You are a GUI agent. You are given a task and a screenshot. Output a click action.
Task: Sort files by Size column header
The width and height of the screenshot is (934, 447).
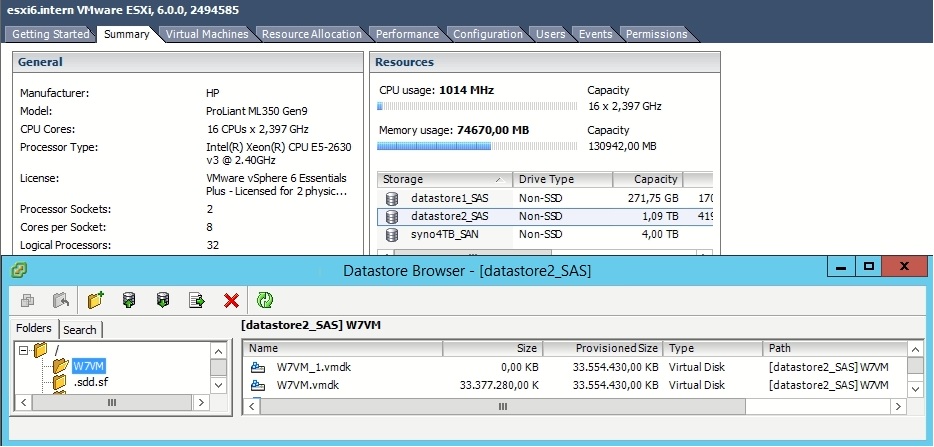[492, 348]
